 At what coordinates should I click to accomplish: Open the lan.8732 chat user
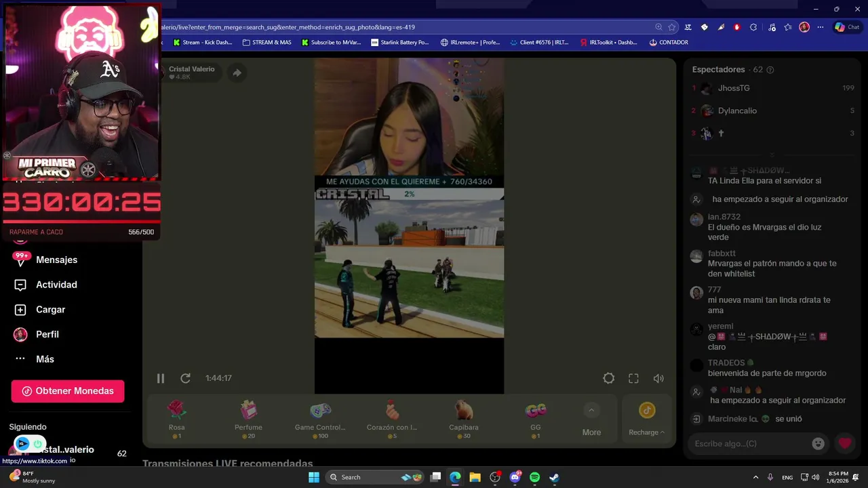coord(724,217)
